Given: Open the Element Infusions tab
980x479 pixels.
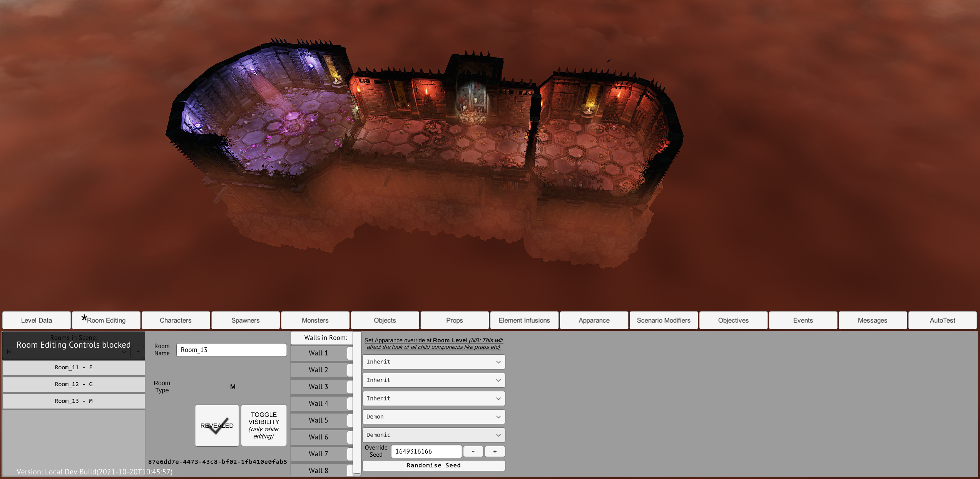Looking at the screenshot, I should (524, 320).
